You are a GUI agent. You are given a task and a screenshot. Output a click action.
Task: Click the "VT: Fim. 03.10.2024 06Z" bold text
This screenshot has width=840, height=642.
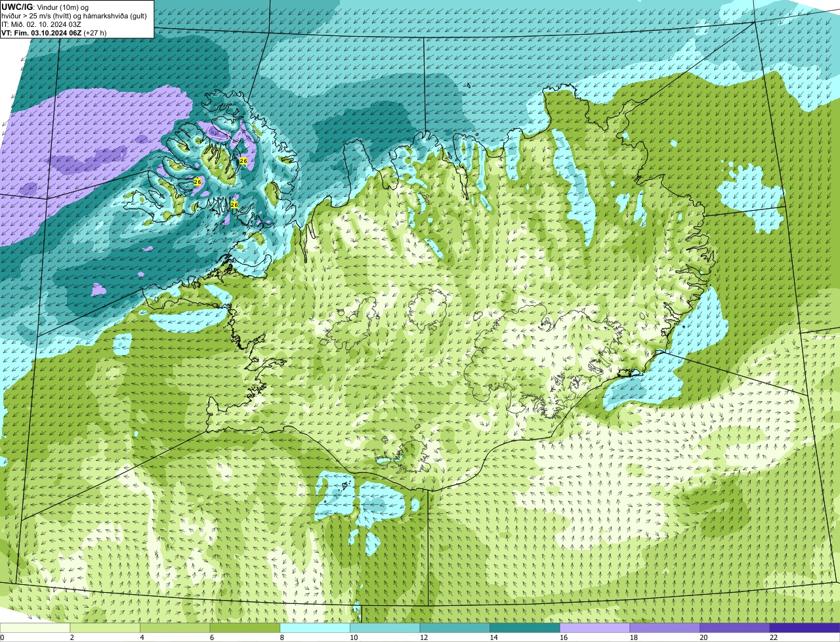(41, 33)
